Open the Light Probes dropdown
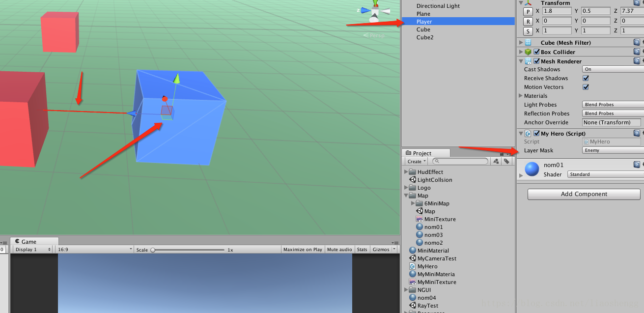The image size is (644, 313). click(x=613, y=105)
